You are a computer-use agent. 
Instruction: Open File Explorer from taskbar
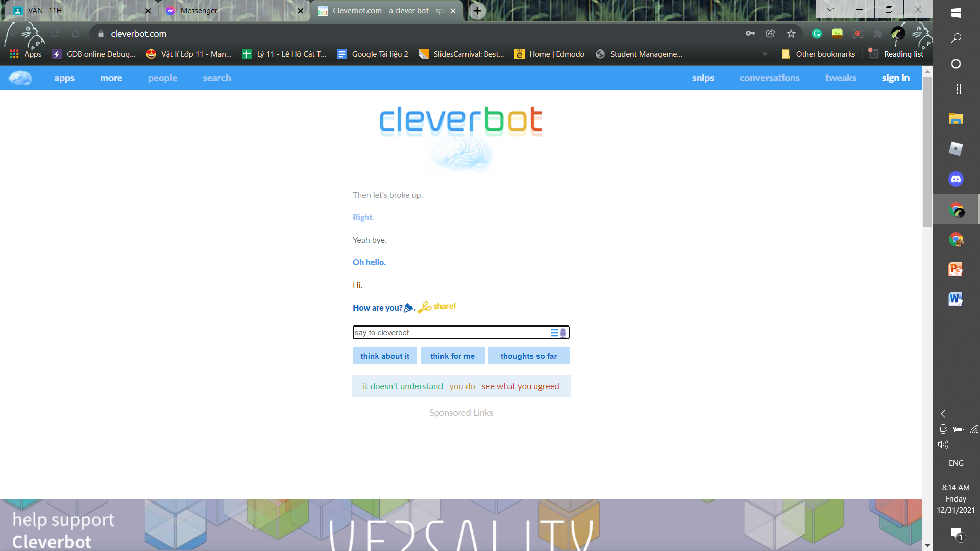click(956, 119)
